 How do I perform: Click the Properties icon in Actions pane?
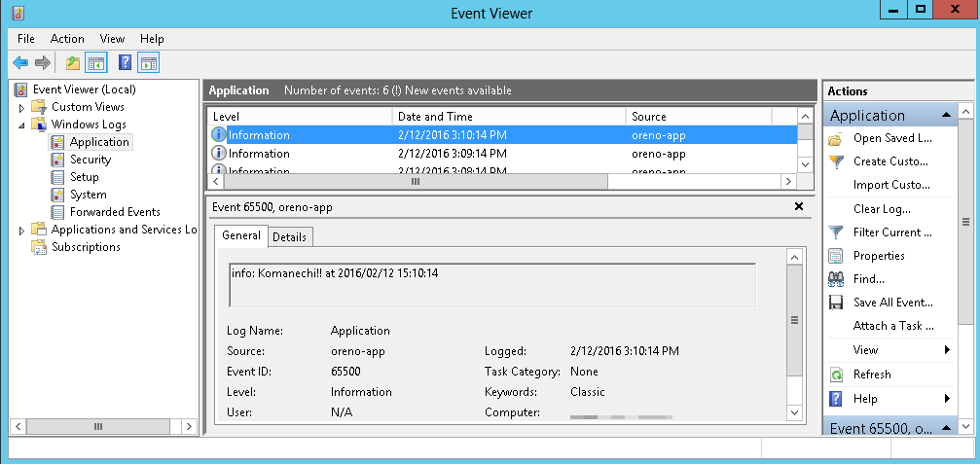click(836, 256)
